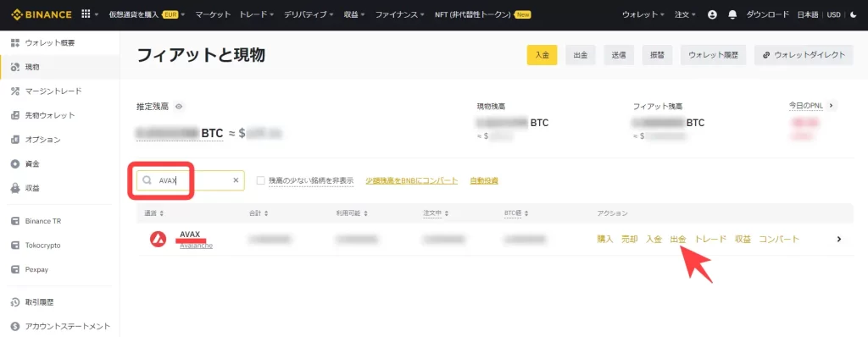The image size is (868, 337).
Task: Click the Avalanche name link
Action: (x=196, y=246)
